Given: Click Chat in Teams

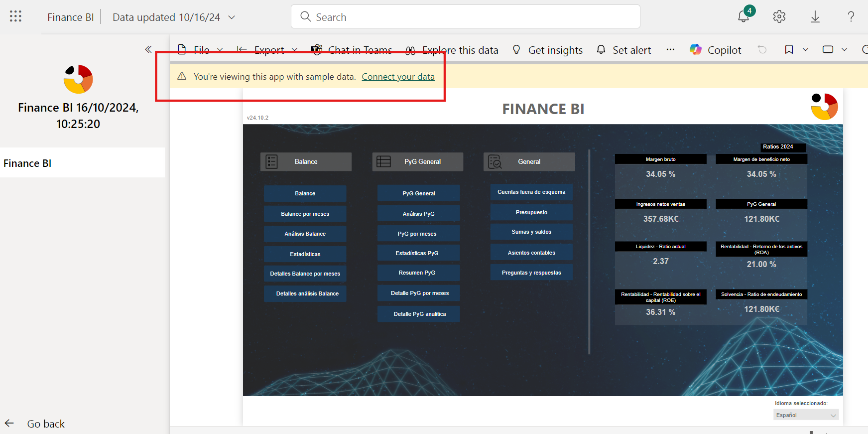Looking at the screenshot, I should tap(352, 50).
